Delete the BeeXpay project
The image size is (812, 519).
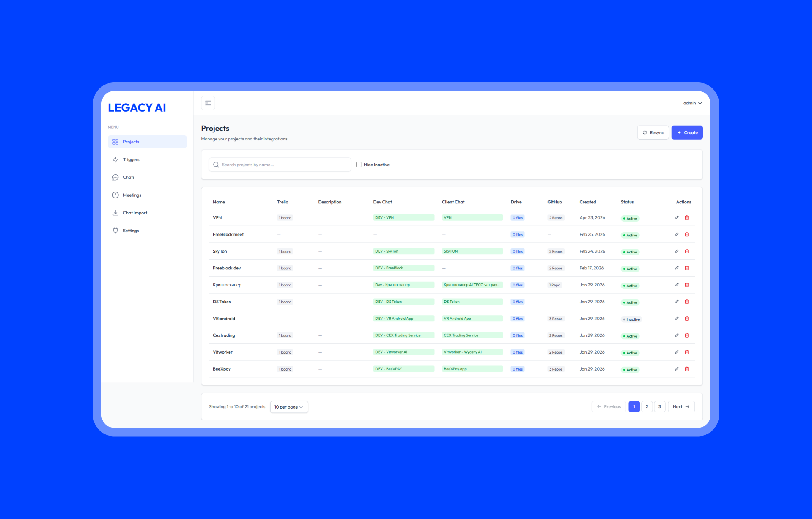[x=687, y=369]
